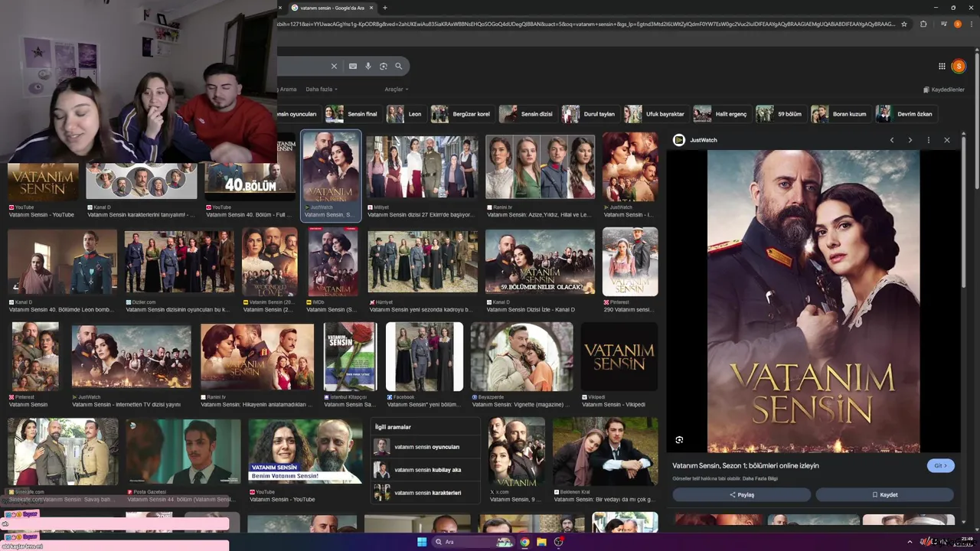Open Chrome extensions puzzle icon
This screenshot has width=980, height=551.
click(923, 24)
